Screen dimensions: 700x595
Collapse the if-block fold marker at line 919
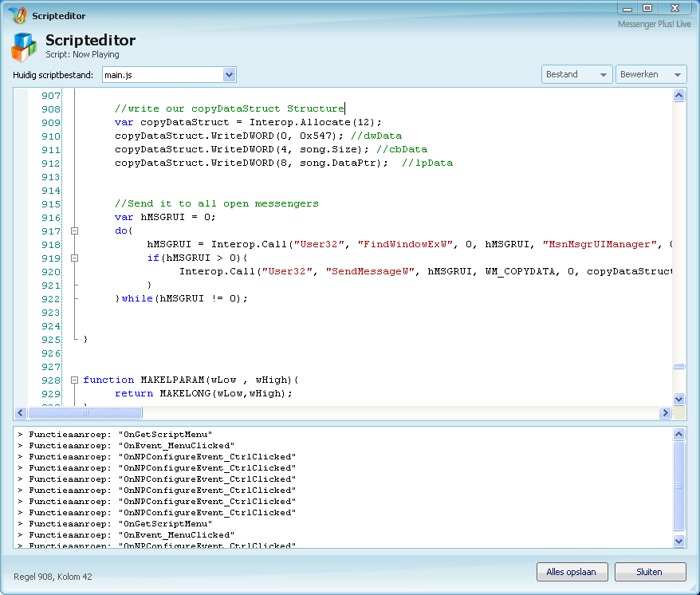[x=75, y=258]
